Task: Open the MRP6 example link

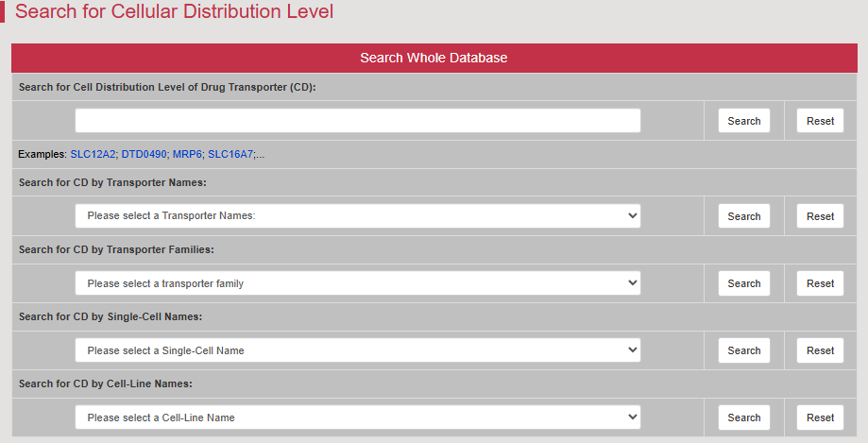Action: [187, 155]
